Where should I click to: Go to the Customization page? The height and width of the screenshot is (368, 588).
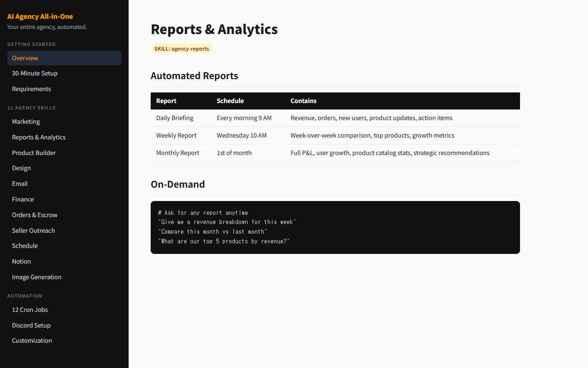32,340
